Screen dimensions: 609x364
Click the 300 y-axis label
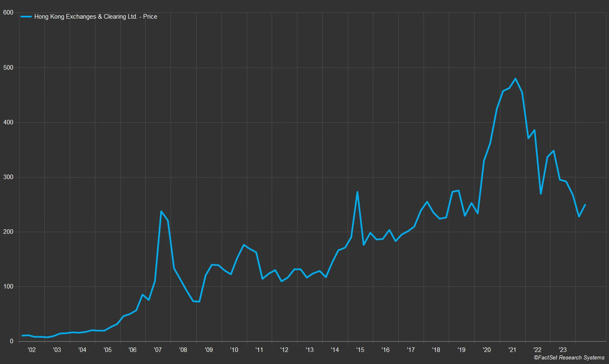pos(8,177)
